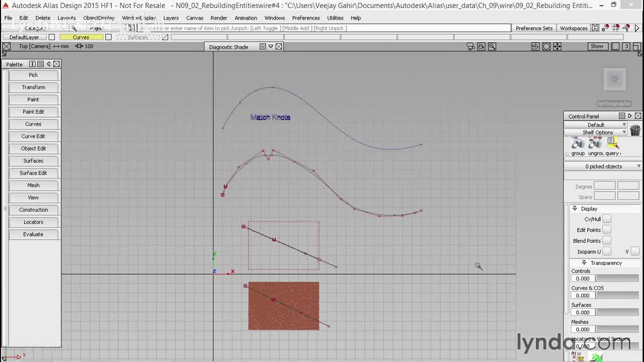Enable Blend Points display checkbox
This screenshot has width=644, height=362.
click(x=607, y=241)
